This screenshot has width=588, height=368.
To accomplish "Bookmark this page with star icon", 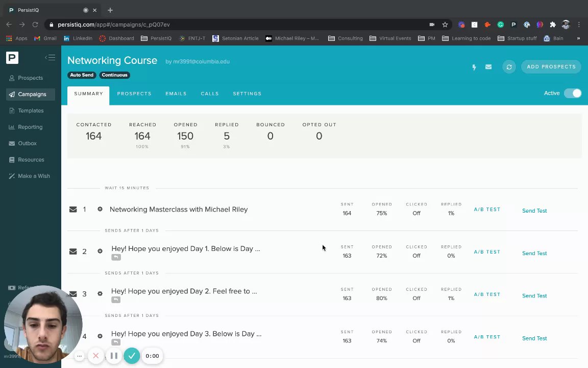I will (445, 25).
